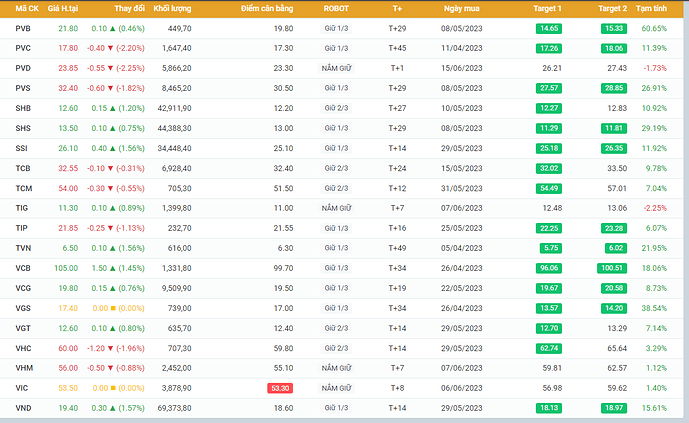Select the TCB stock symbol

[23, 168]
